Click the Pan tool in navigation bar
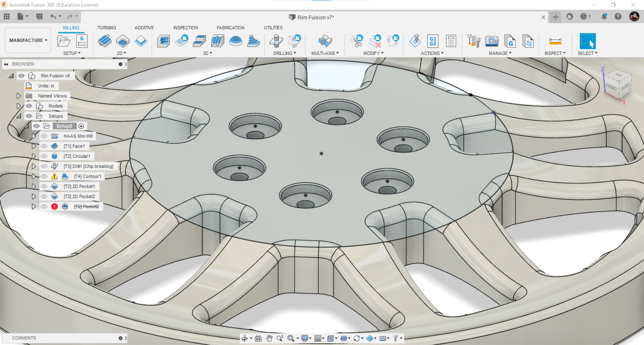The height and width of the screenshot is (345, 644). (269, 338)
